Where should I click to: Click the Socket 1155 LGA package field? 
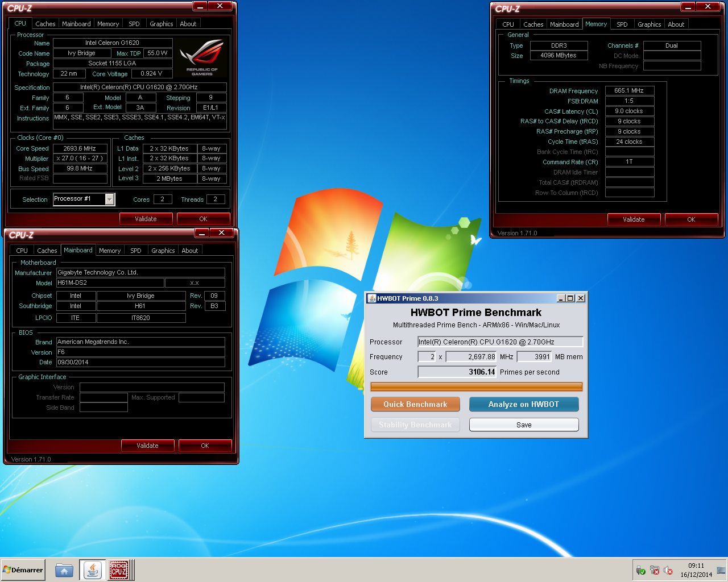click(x=113, y=63)
